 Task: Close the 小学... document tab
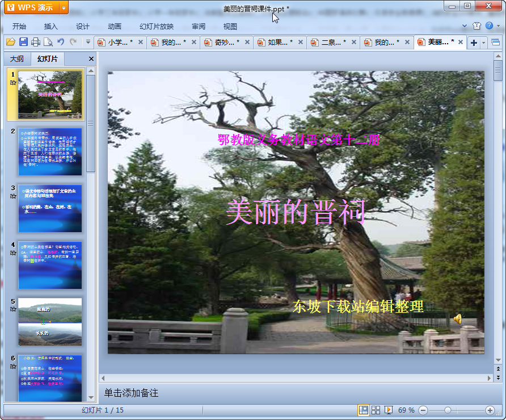click(x=140, y=43)
